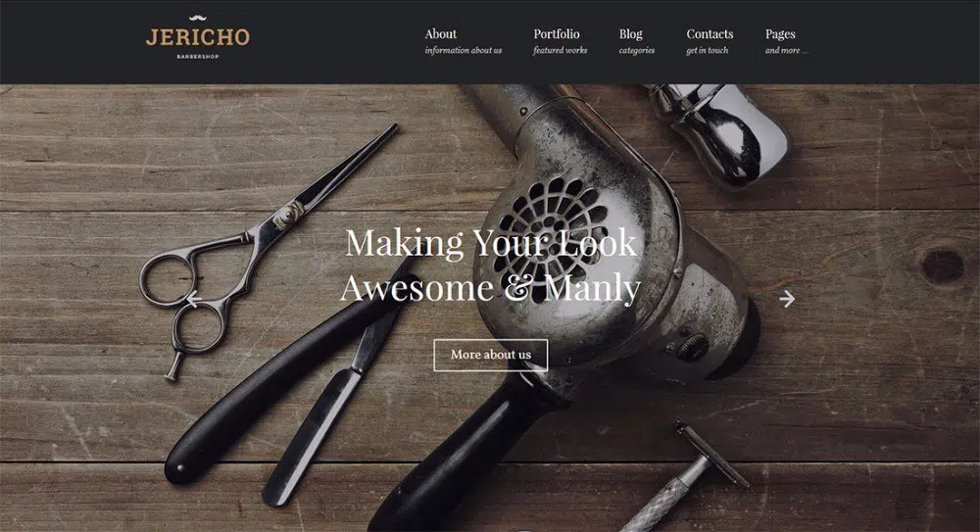The width and height of the screenshot is (980, 532).
Task: Click the 'More about us' button
Action: pyautogui.click(x=491, y=355)
